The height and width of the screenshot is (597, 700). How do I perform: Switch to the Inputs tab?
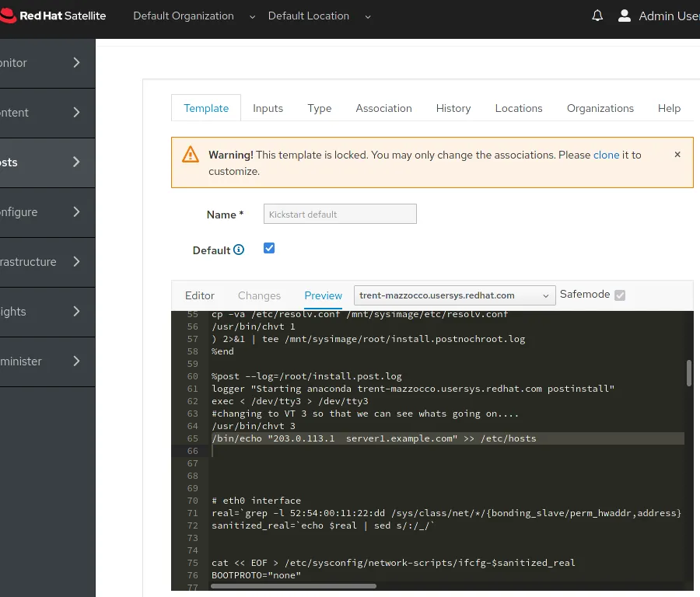tap(268, 108)
